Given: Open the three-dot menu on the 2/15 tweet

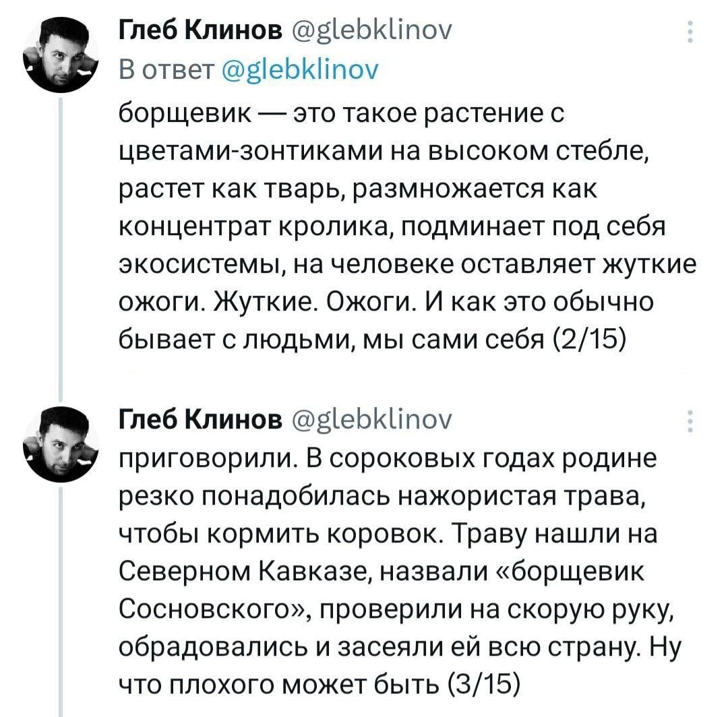Looking at the screenshot, I should pos(690,32).
